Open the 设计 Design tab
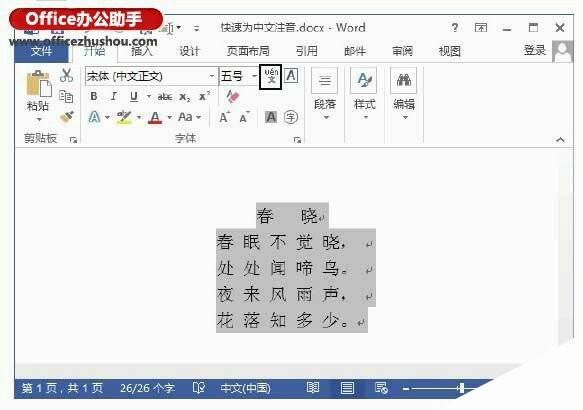This screenshot has height=410, width=583. (x=190, y=51)
